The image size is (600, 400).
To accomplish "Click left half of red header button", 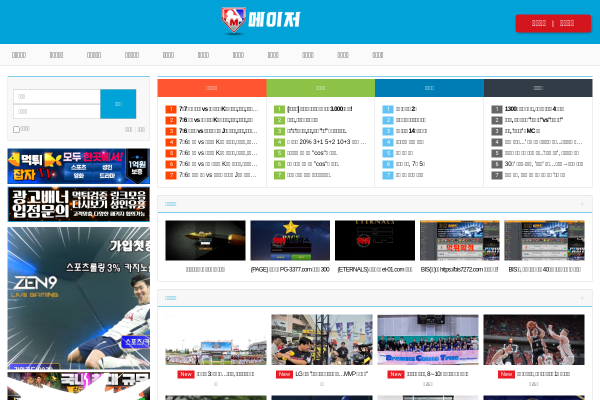I will click(539, 23).
